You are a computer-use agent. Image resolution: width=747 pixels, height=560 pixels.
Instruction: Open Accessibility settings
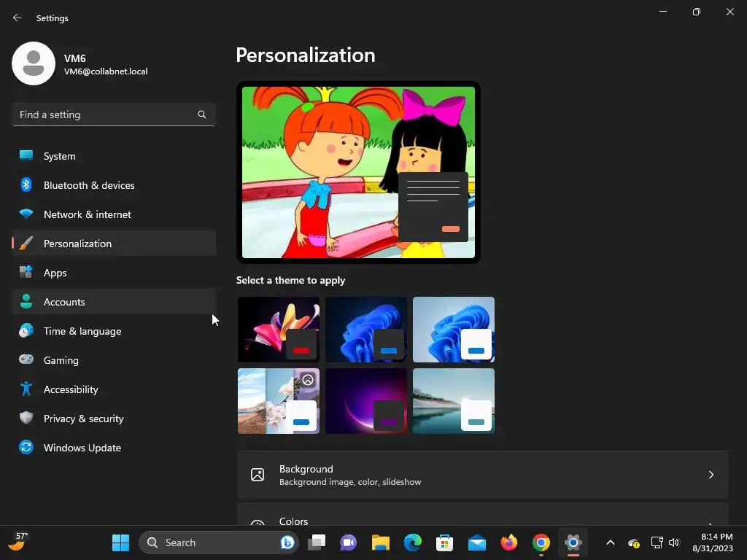[x=114, y=389]
